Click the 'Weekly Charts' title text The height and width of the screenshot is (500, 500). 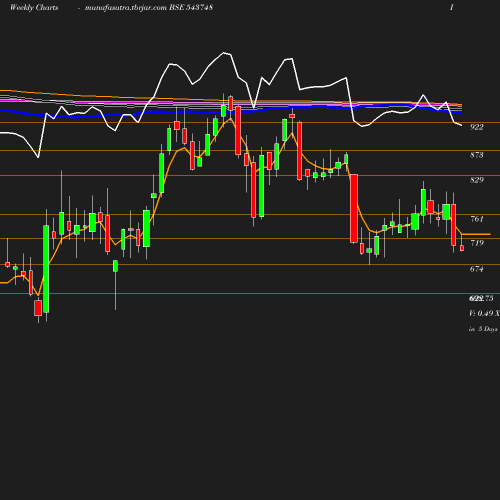click(34, 7)
